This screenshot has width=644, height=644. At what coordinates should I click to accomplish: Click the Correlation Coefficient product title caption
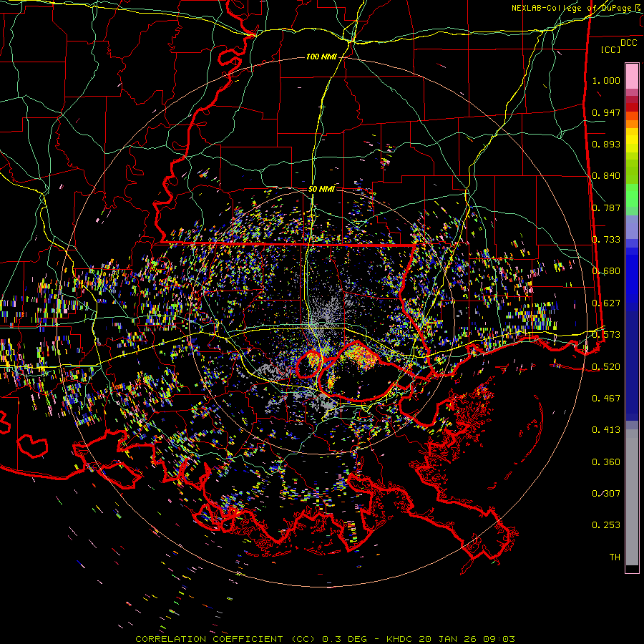pyautogui.click(x=325, y=639)
